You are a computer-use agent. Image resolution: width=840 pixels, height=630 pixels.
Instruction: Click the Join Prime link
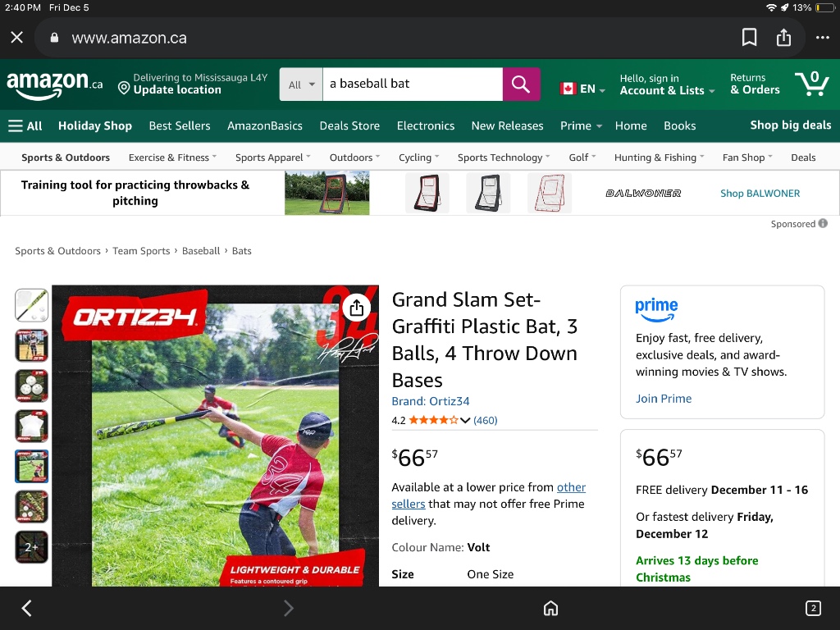pos(664,399)
